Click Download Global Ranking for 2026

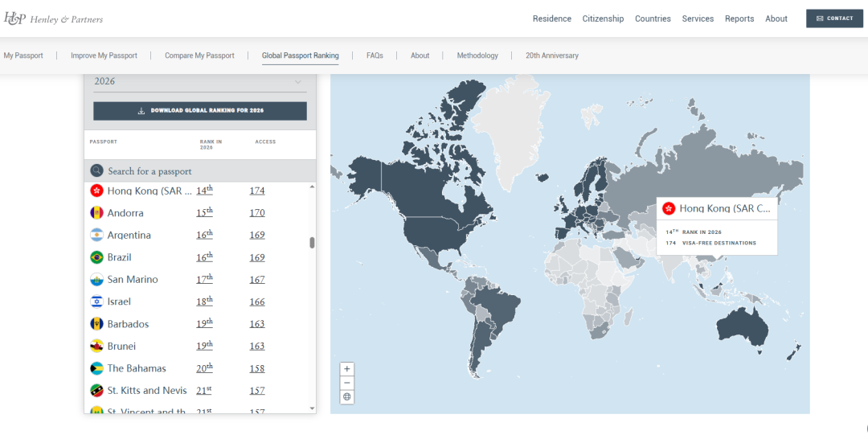(200, 111)
